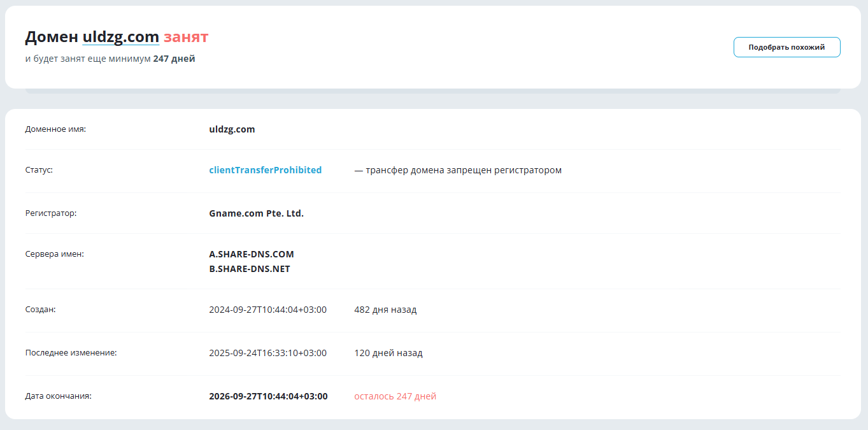868x430 pixels.
Task: Click the last change date 2025-09-24T16:33:10+03:00
Action: [x=267, y=353]
